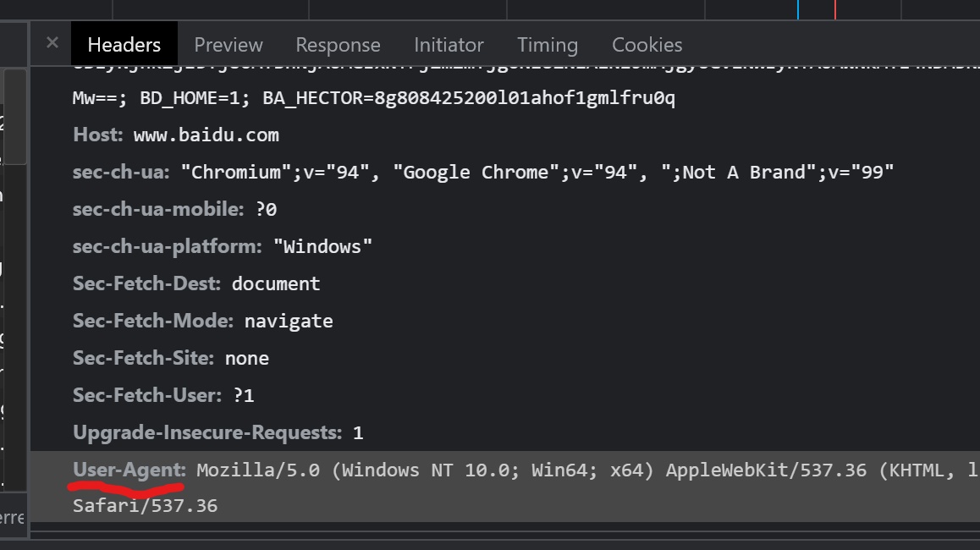
Task: Select the Headers tab
Action: [124, 44]
